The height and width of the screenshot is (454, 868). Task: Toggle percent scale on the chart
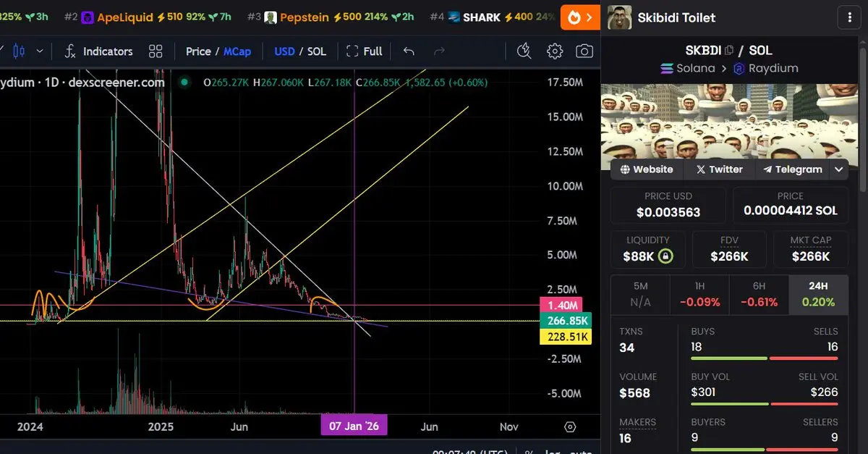point(529,452)
